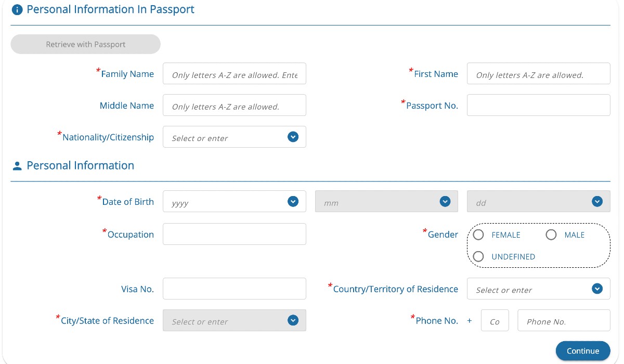Select the MALE gender radio button
624x364 pixels.
click(551, 235)
